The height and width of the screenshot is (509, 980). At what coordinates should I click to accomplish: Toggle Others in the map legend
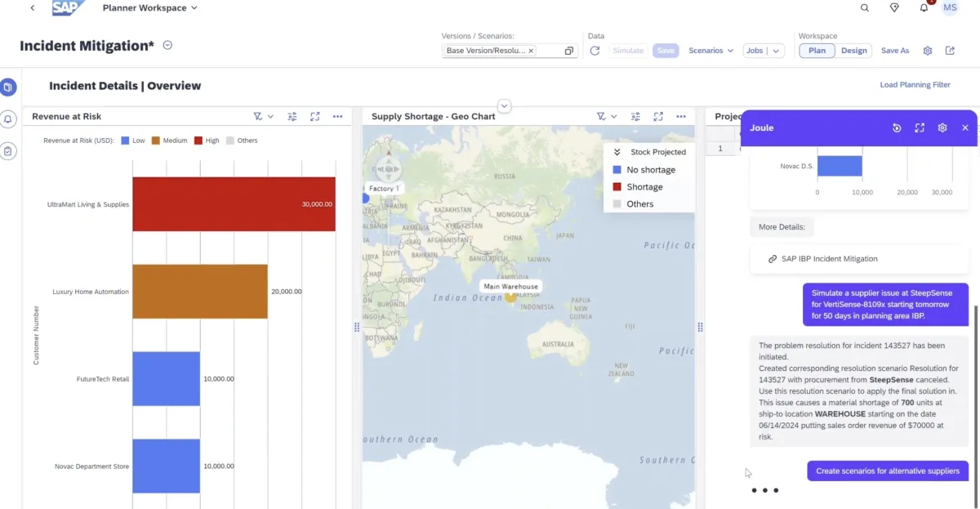coord(633,204)
